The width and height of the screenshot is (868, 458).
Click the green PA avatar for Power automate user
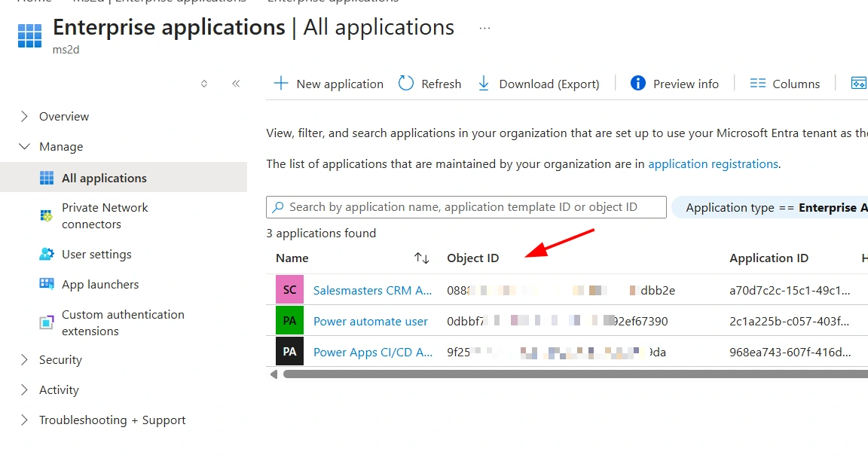[x=289, y=321]
